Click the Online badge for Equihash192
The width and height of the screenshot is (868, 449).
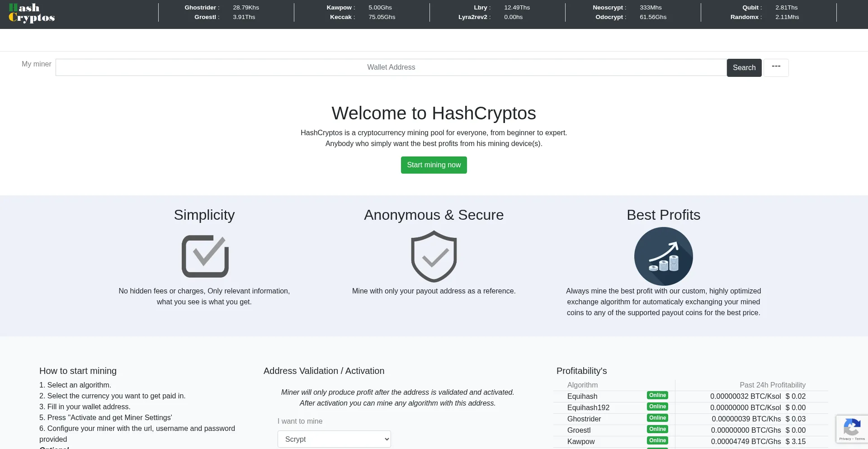657,406
